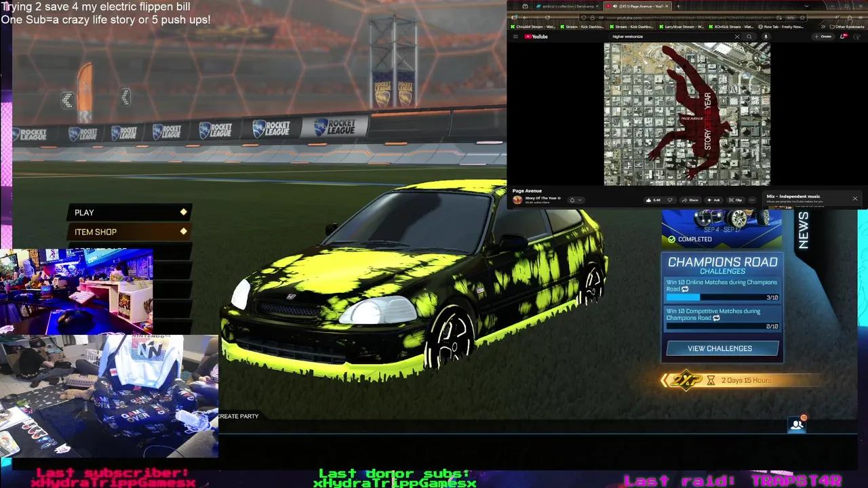Click the YouTube search magnifier button

tap(749, 37)
